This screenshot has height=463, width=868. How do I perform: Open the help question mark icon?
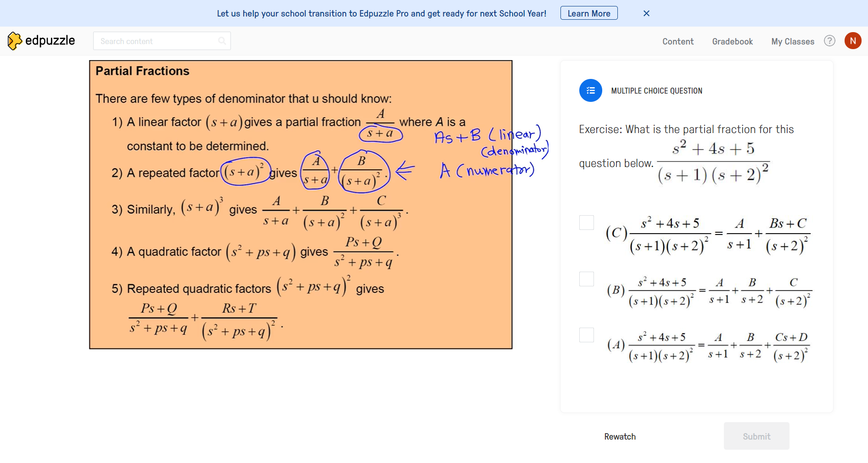[829, 41]
